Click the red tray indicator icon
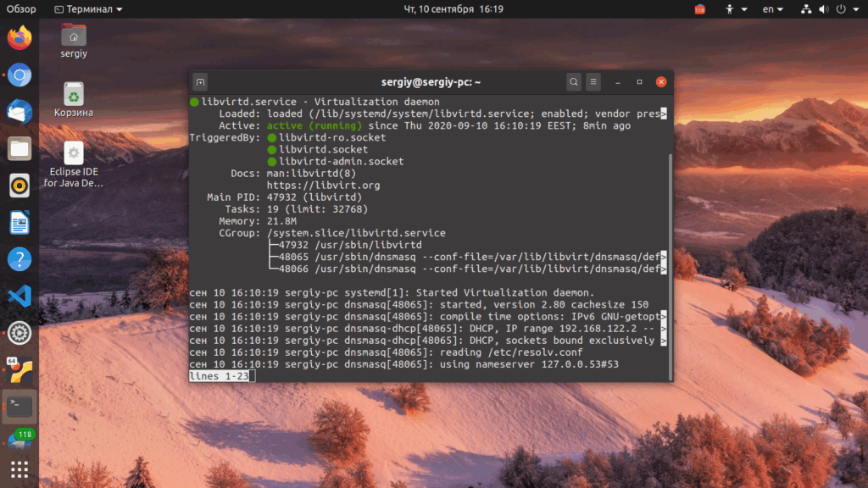868x488 pixels. point(699,8)
